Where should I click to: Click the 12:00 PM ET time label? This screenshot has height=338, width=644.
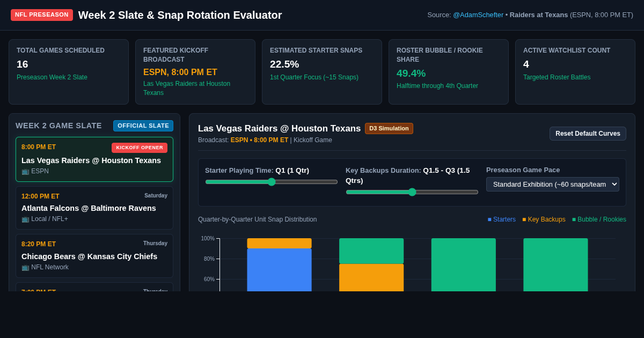coord(40,196)
